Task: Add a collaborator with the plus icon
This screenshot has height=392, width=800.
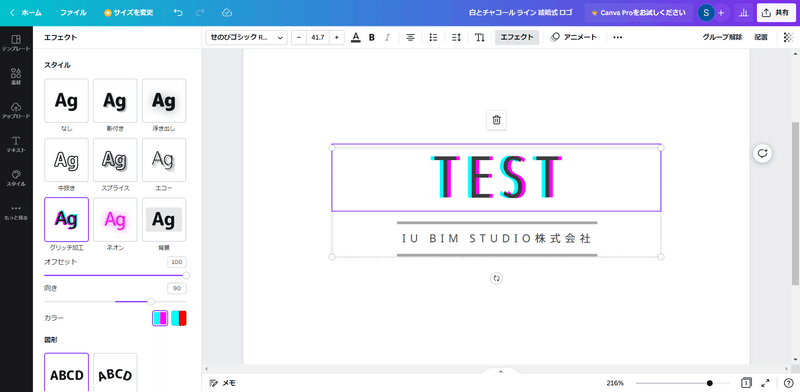Action: [x=721, y=13]
